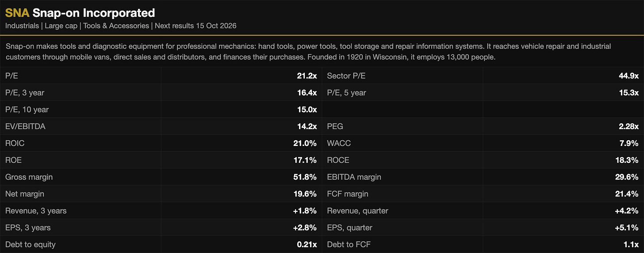Select the Snap-on Incorporated company name

tap(94, 13)
